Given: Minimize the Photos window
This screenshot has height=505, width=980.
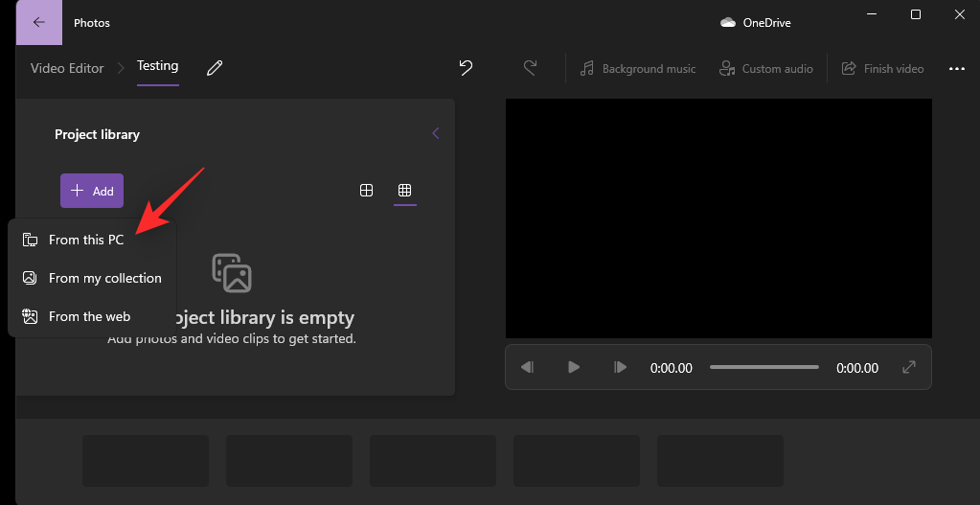Looking at the screenshot, I should point(871,14).
